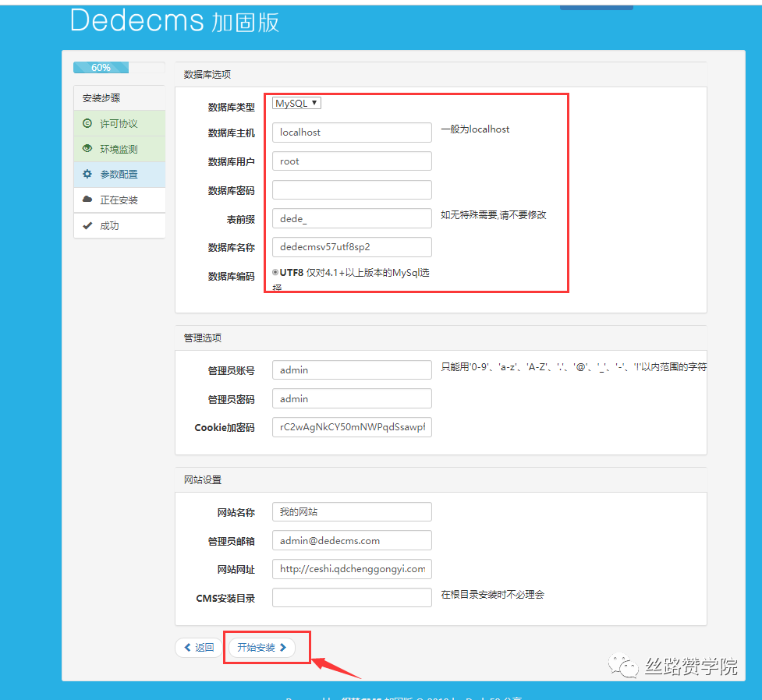The width and height of the screenshot is (762, 700).
Task: Focus the 管理员账号 admin field
Action: (x=352, y=369)
